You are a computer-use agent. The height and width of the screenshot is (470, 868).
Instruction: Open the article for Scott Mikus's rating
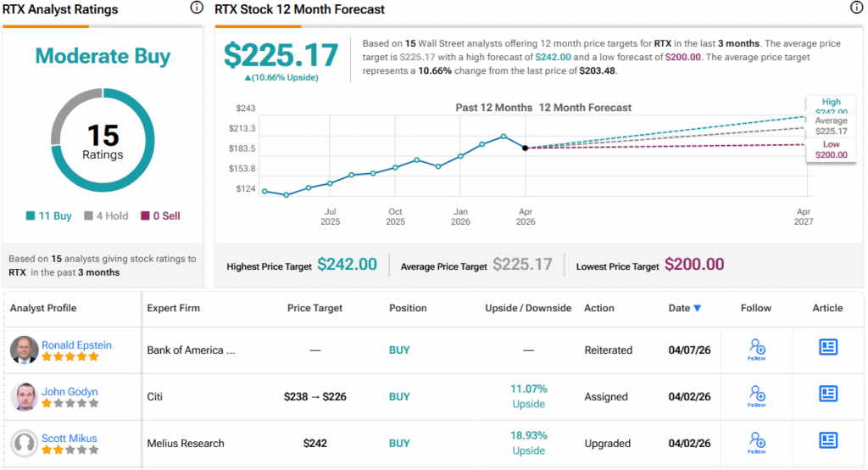pos(828,440)
